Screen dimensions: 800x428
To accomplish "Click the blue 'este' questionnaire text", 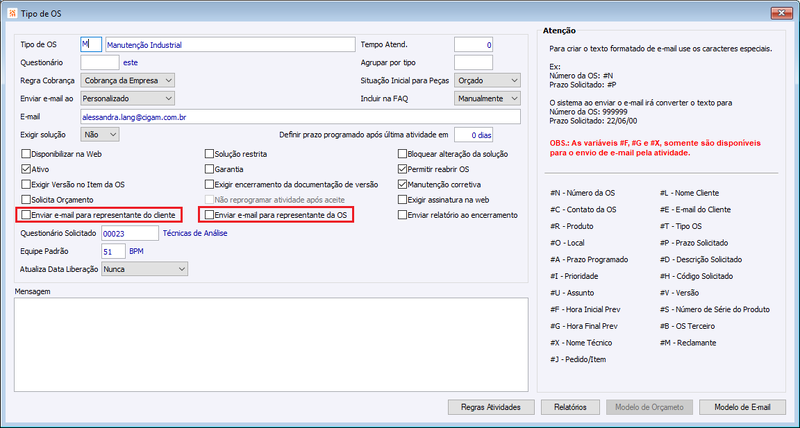I will pos(131,63).
